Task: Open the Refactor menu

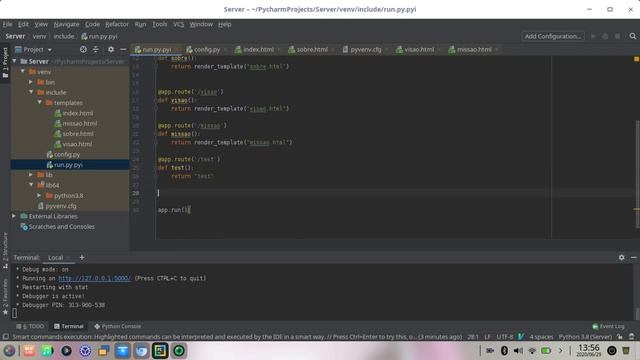Action: pyautogui.click(x=117, y=24)
